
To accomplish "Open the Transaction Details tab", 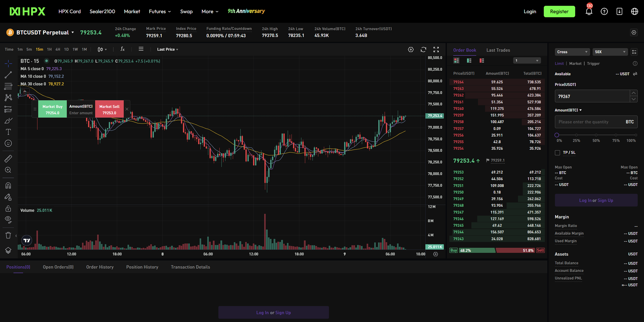I will coord(190,267).
